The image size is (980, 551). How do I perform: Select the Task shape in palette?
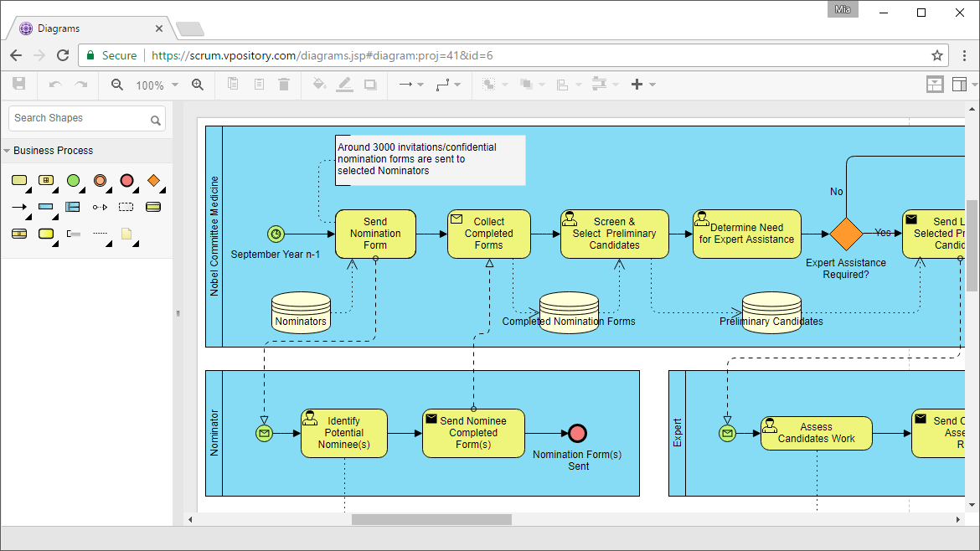pos(19,181)
